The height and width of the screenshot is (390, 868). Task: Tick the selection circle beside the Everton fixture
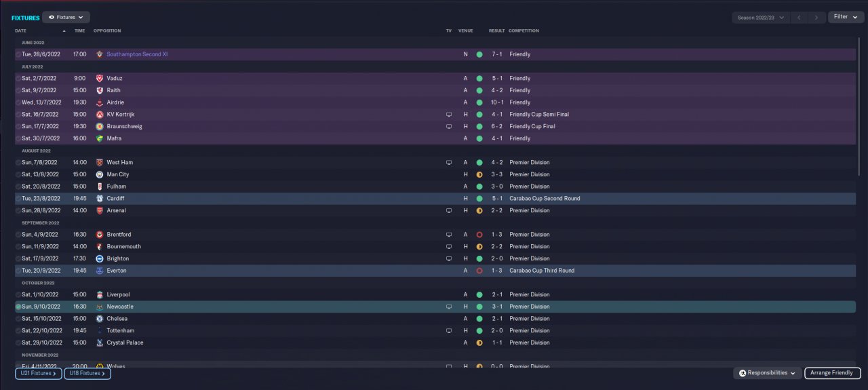(x=18, y=271)
